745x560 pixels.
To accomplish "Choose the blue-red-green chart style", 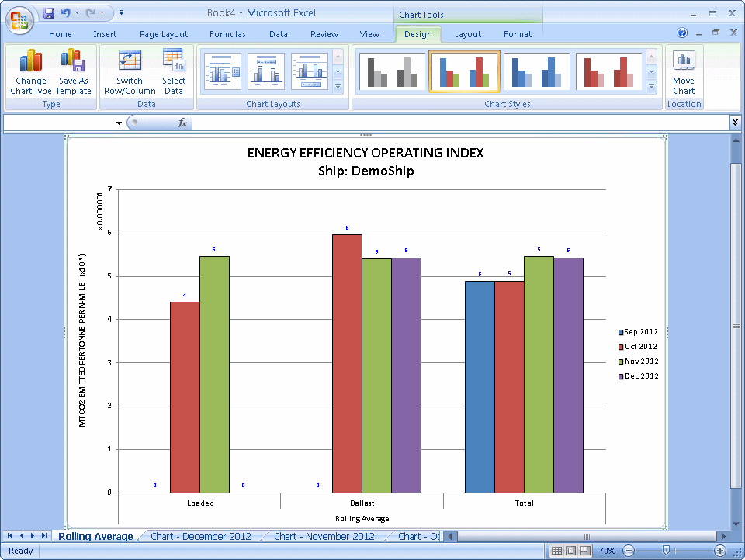I will (464, 71).
